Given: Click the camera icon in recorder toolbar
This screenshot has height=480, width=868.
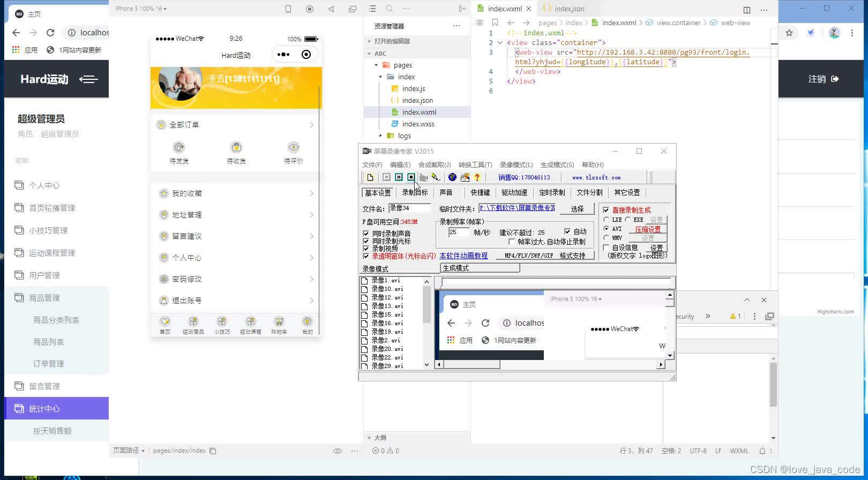Looking at the screenshot, I should click(x=423, y=177).
